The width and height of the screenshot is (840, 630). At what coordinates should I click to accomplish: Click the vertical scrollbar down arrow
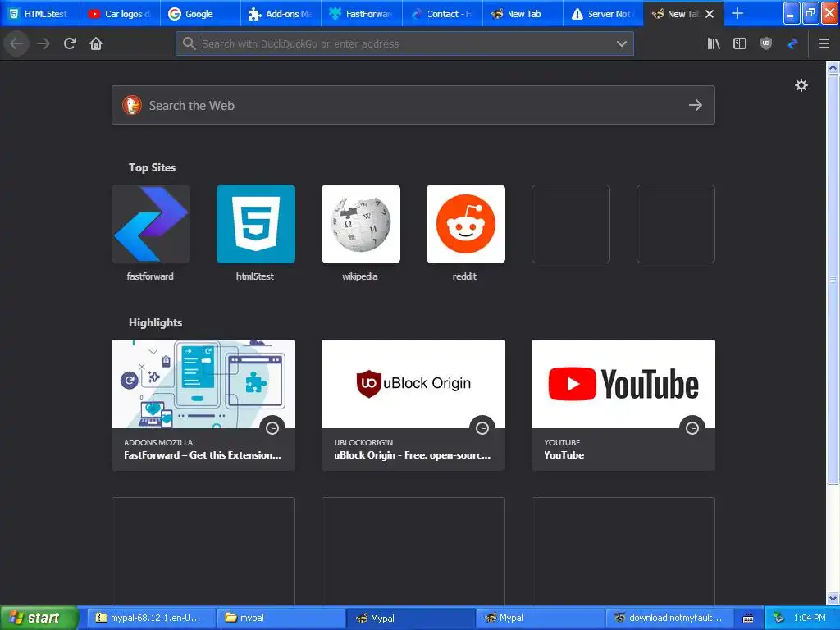coord(833,598)
